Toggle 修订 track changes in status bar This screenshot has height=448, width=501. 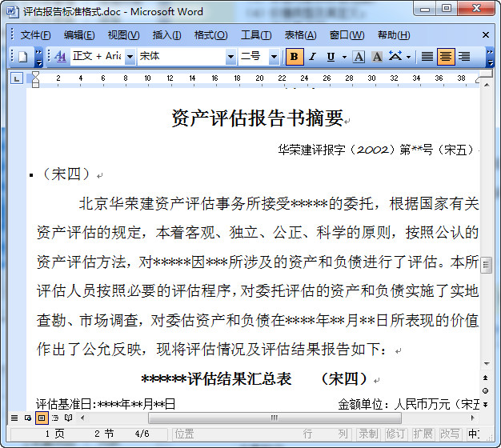[x=395, y=434]
